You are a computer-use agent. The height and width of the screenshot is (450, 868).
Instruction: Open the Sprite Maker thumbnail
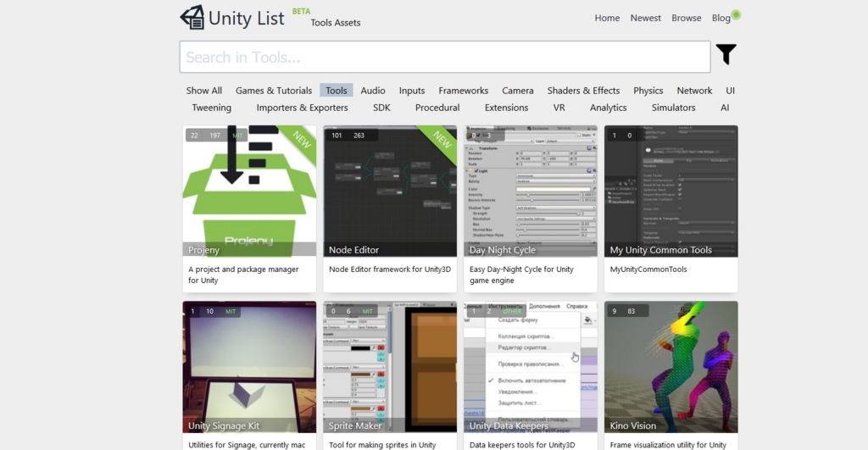(x=390, y=367)
